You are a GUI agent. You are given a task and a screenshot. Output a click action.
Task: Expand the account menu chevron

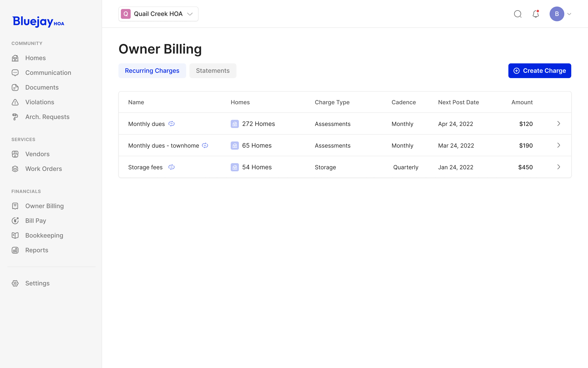(x=569, y=14)
